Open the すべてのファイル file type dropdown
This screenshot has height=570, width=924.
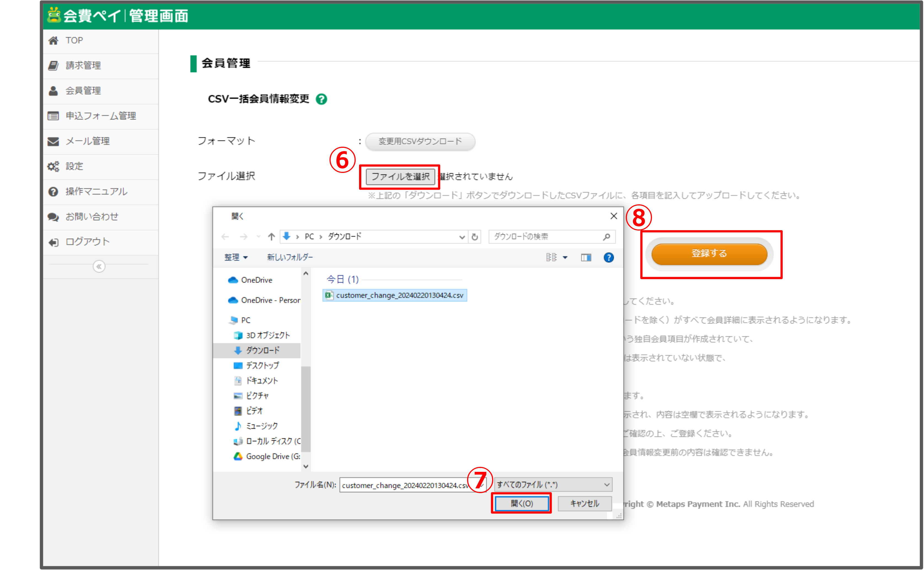click(553, 485)
